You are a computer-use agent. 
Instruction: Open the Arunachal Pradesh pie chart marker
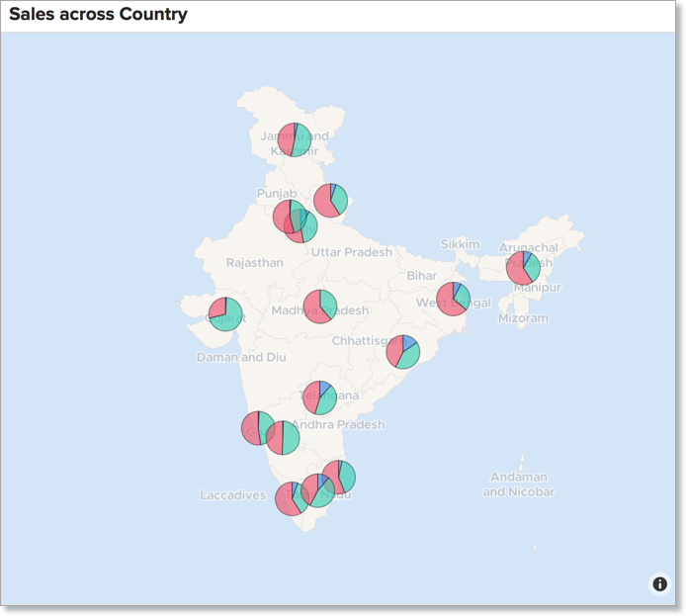523,268
